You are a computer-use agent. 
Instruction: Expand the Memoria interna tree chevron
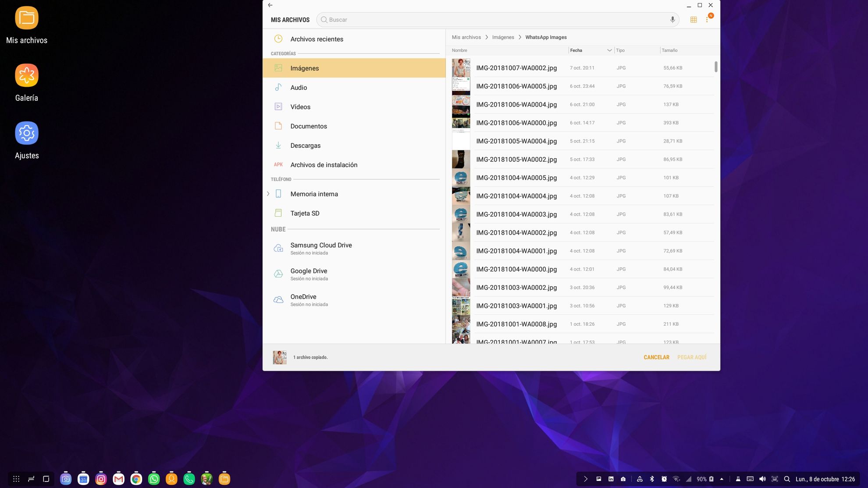click(268, 194)
